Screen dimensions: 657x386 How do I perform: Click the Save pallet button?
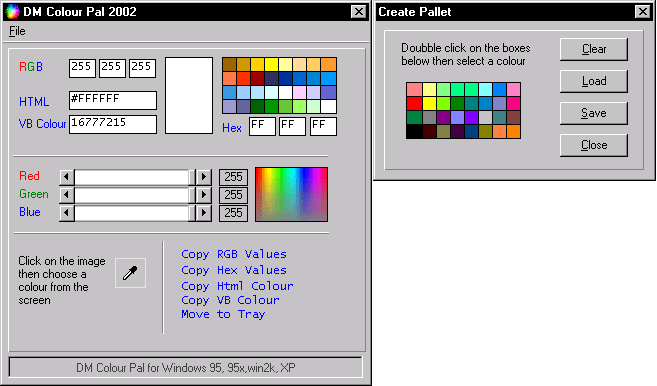tap(594, 113)
